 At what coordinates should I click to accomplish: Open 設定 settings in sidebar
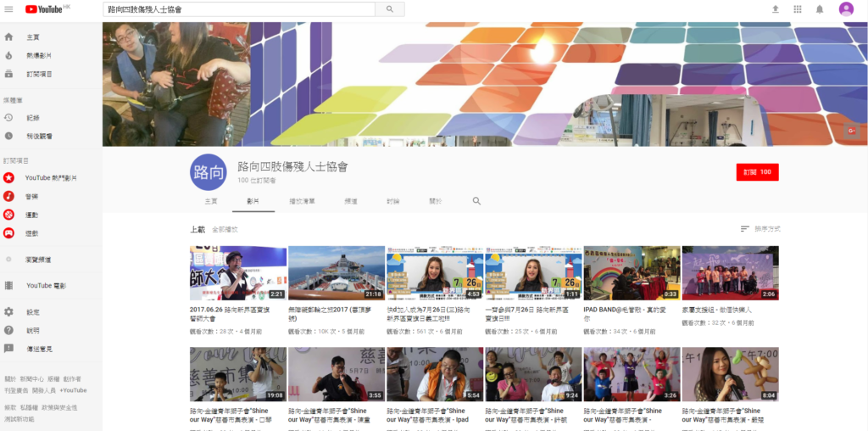coord(32,312)
